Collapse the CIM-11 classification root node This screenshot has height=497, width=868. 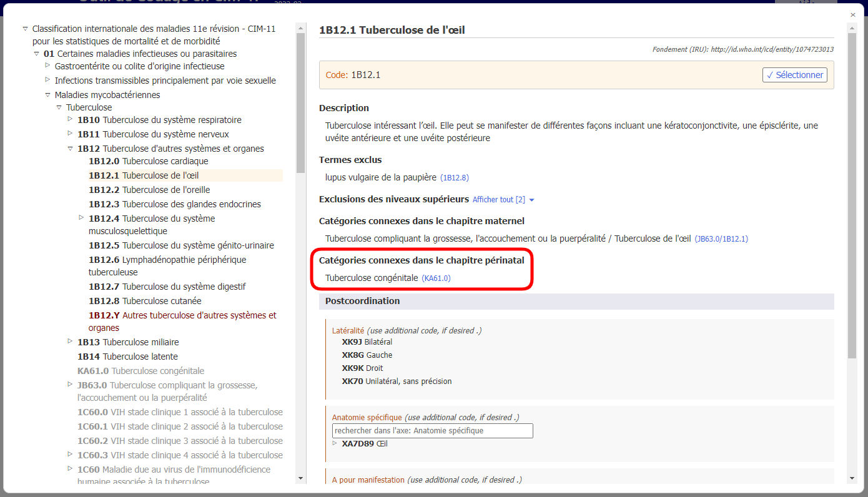click(x=25, y=29)
